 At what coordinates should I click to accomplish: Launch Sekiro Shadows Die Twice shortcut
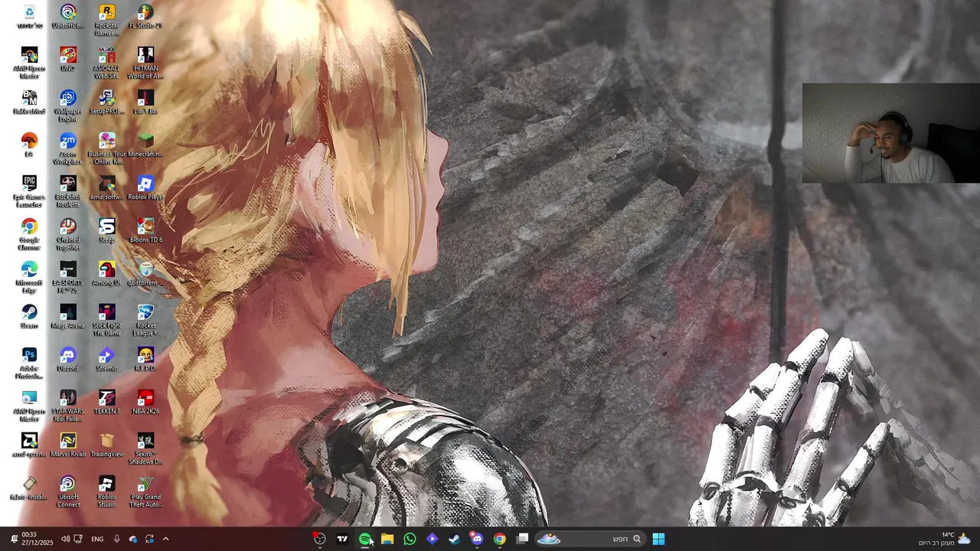[145, 448]
